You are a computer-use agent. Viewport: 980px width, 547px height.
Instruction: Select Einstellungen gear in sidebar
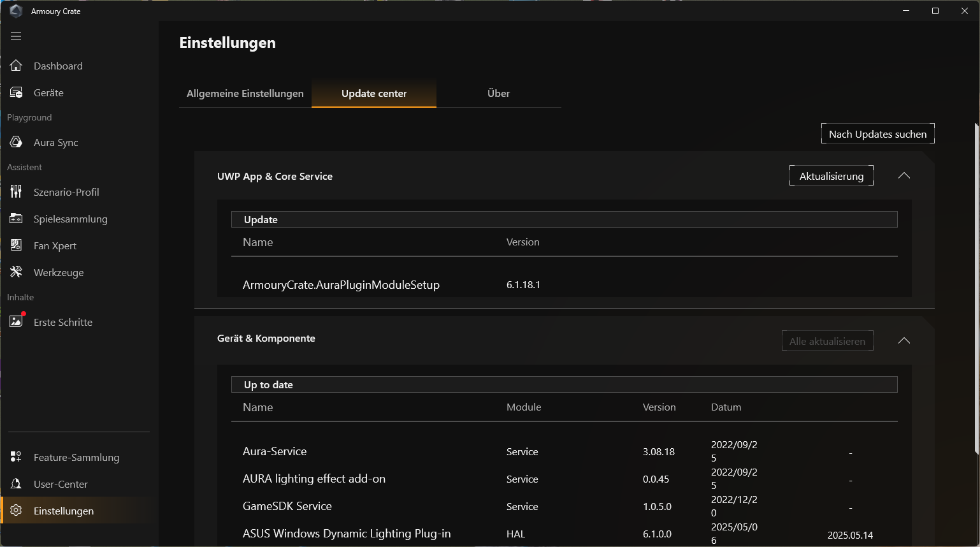[x=16, y=511]
